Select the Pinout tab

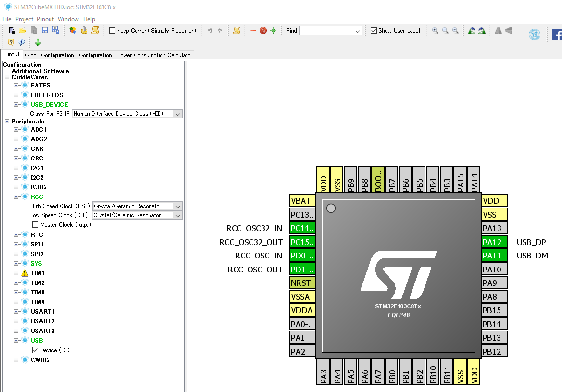click(12, 54)
